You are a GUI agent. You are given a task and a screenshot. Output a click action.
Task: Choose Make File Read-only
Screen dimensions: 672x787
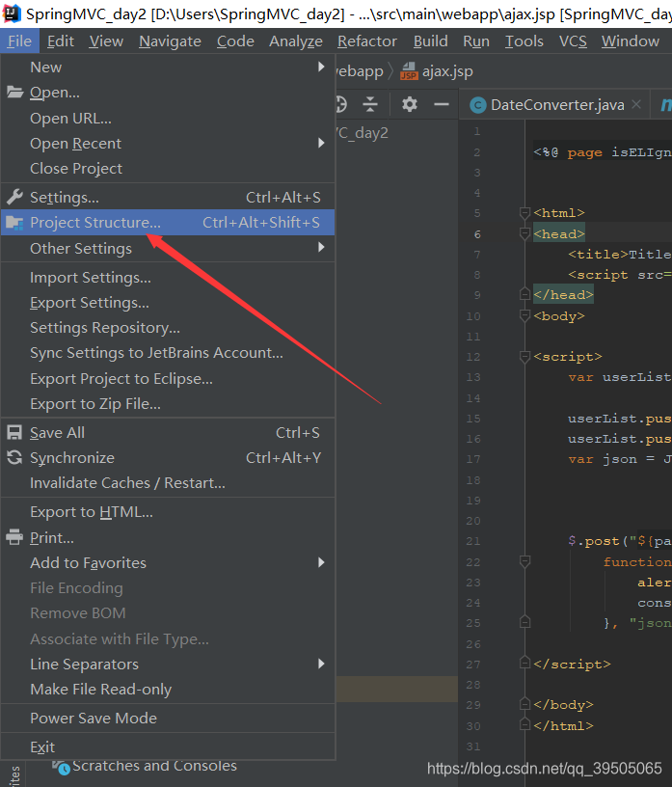pos(168,690)
